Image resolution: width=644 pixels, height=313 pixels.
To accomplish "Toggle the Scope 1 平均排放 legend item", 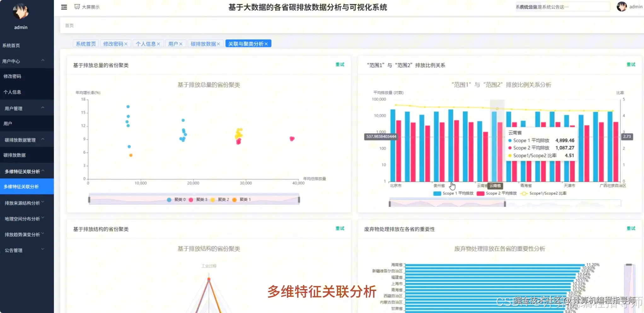I will pos(453,193).
